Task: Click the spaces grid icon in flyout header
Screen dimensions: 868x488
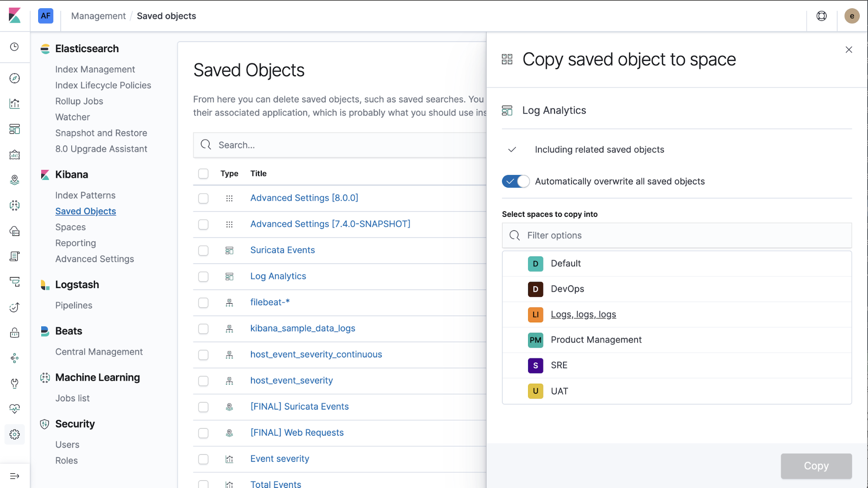Action: 507,59
